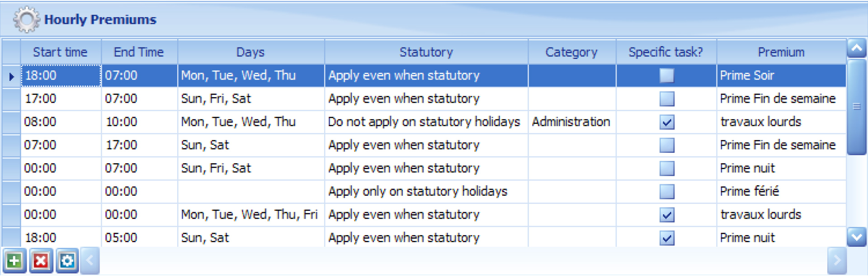
Task: Click the 08:00 start time cell
Action: point(61,122)
